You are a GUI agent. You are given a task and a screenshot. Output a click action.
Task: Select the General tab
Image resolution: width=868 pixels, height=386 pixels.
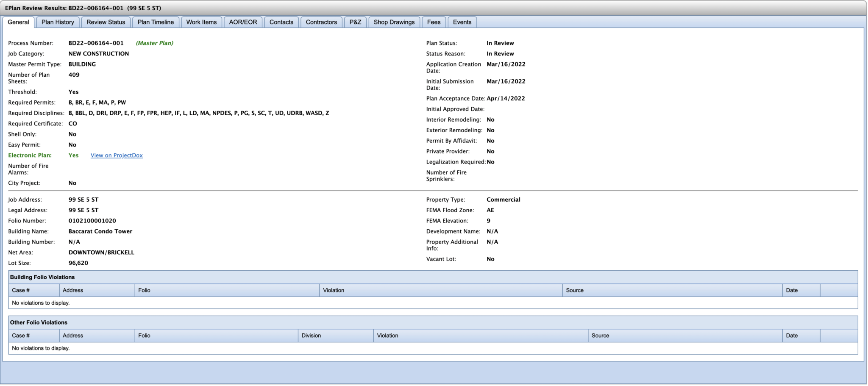[x=18, y=22]
